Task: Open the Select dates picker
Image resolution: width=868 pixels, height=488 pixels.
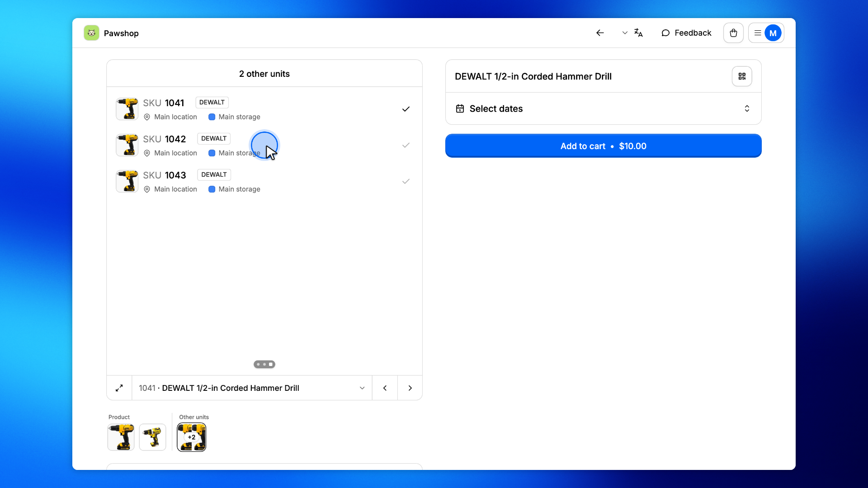Action: tap(603, 108)
